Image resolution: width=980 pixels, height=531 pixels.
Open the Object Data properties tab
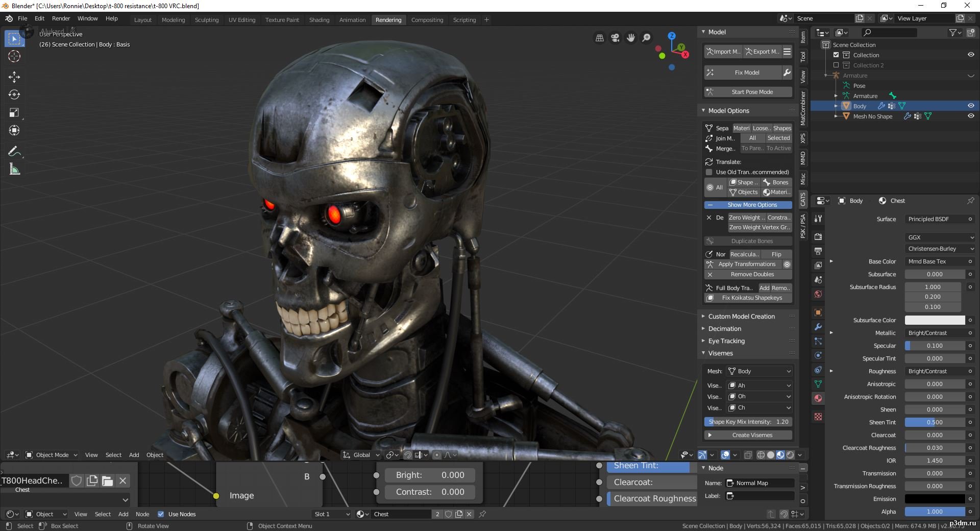tap(818, 384)
